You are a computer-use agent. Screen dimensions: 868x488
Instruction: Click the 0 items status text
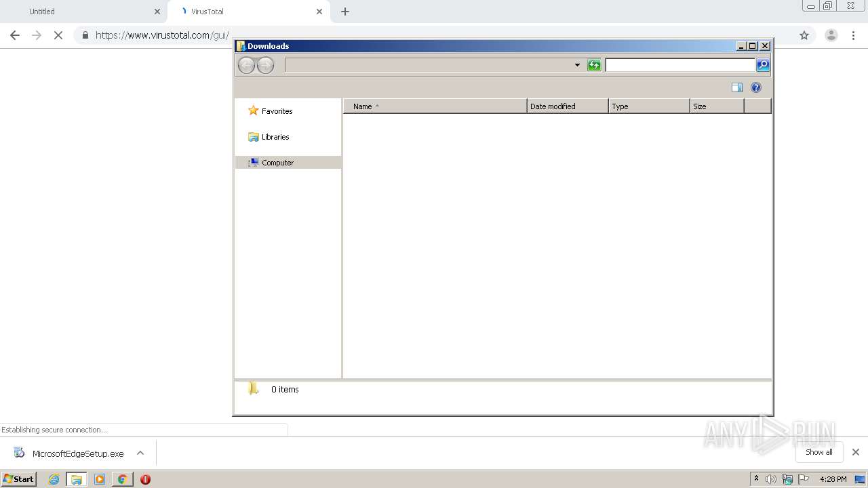coord(285,390)
